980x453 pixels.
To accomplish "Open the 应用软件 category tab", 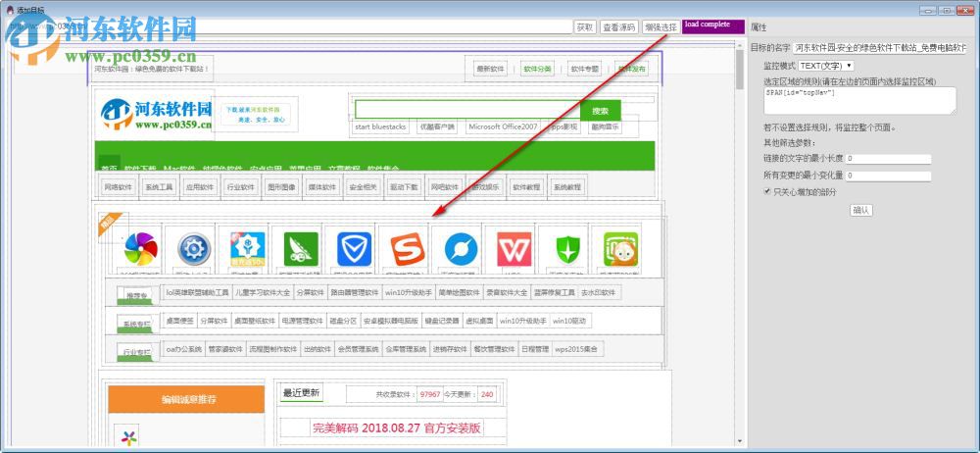I will coord(199,187).
